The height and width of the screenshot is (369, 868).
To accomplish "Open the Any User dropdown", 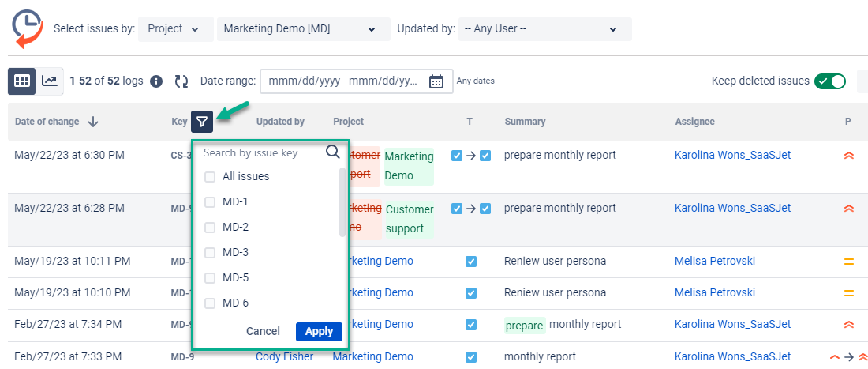I will point(544,28).
